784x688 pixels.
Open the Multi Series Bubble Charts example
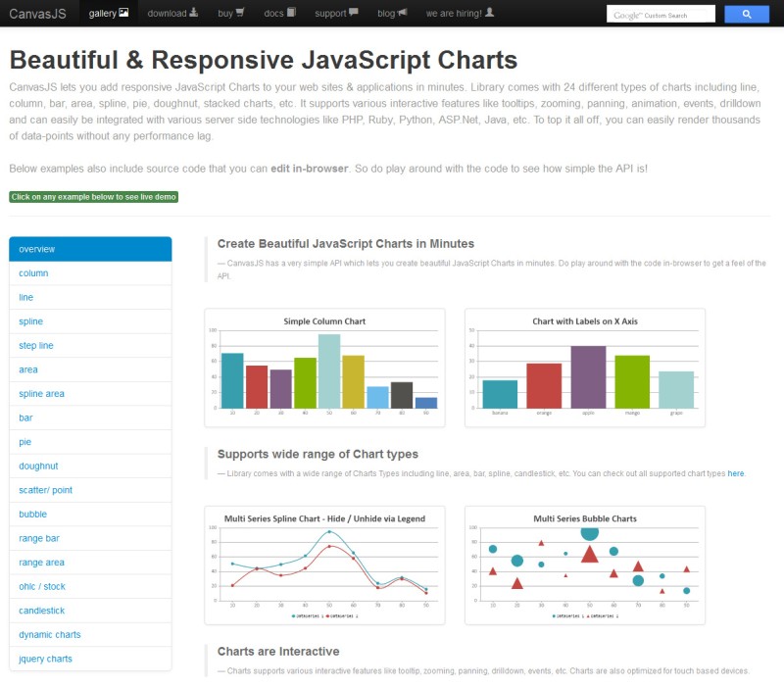click(x=585, y=565)
